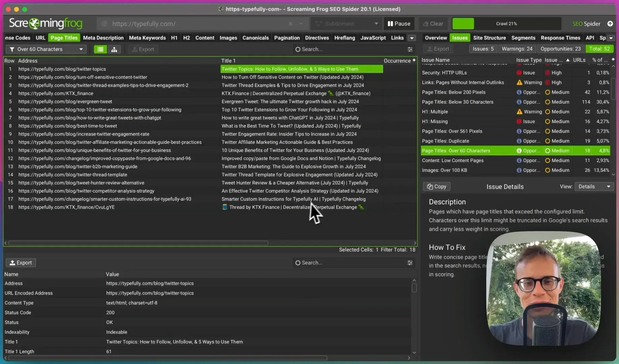Click the info icon on Page Titles: Below 30 Characters

tap(519, 102)
